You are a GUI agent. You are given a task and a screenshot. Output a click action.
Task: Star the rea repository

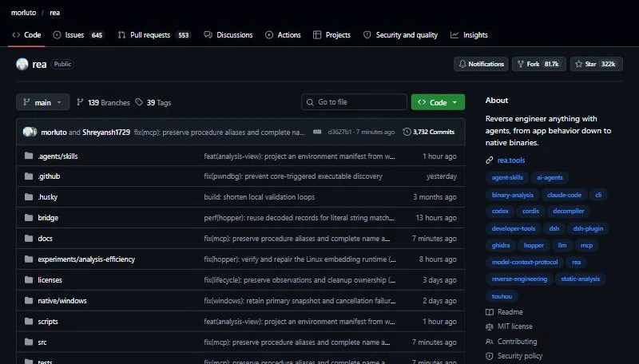coord(596,64)
